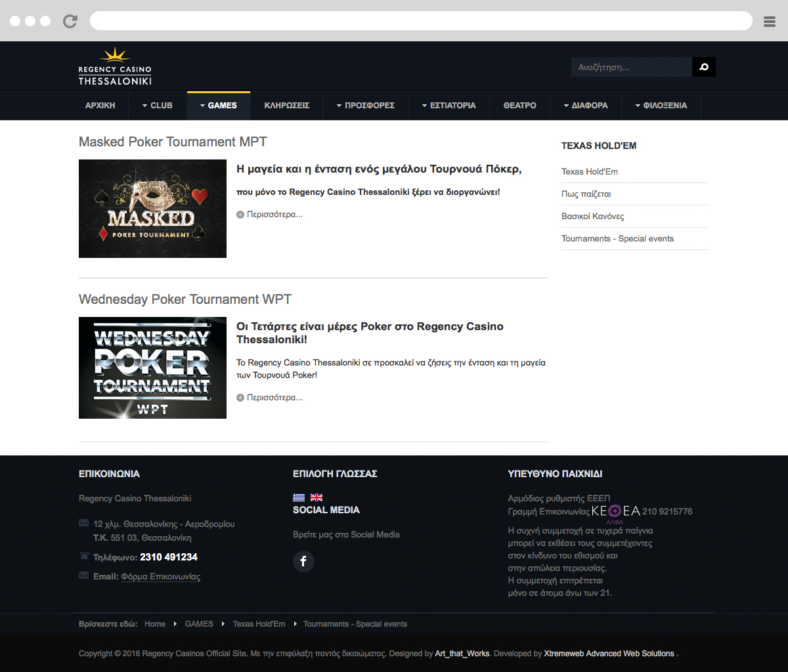Screen dimensions: 788x672
Task: Open the Φόρμα Επικοινωνίας contact form link
Action: click(161, 577)
